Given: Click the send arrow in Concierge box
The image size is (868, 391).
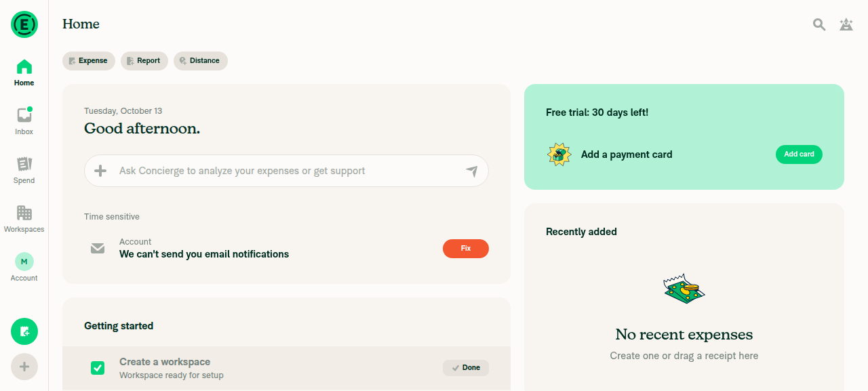Looking at the screenshot, I should coord(472,171).
